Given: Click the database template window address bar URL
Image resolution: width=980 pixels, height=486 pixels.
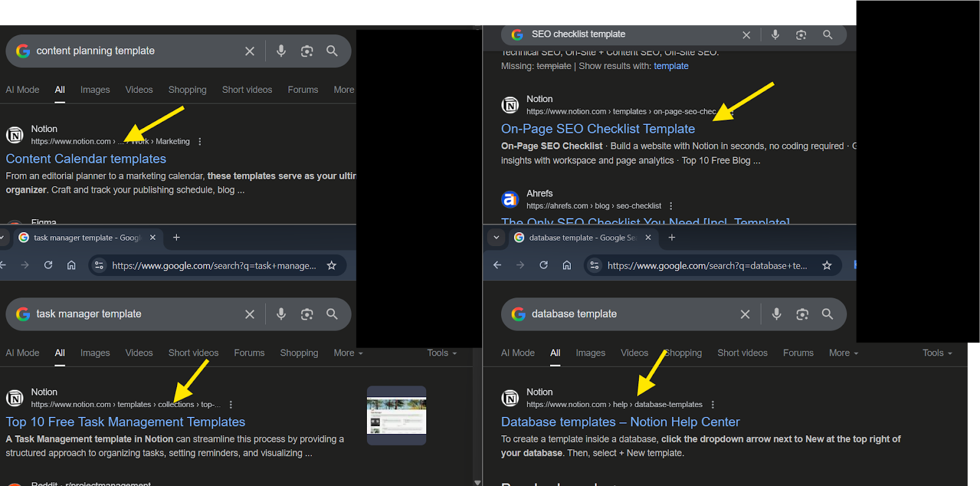Looking at the screenshot, I should 707,266.
